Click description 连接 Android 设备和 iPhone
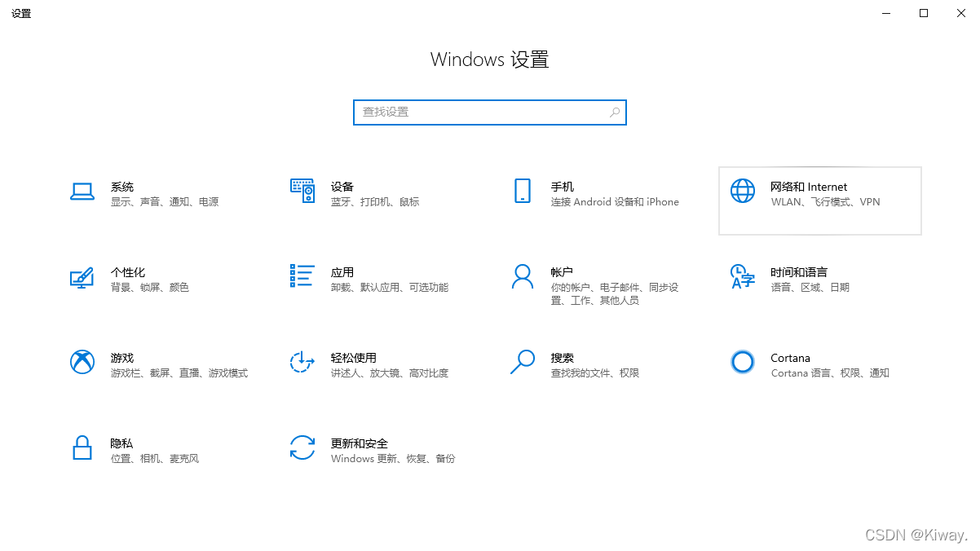 [x=615, y=202]
